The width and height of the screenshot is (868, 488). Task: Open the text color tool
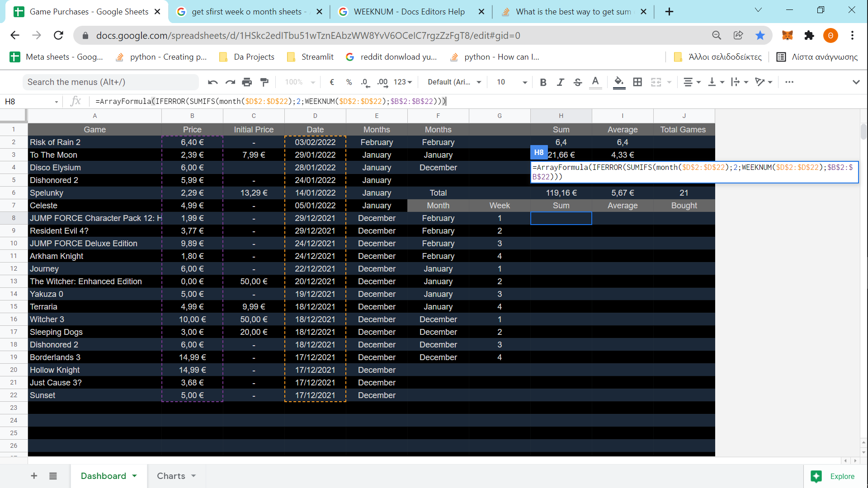595,82
